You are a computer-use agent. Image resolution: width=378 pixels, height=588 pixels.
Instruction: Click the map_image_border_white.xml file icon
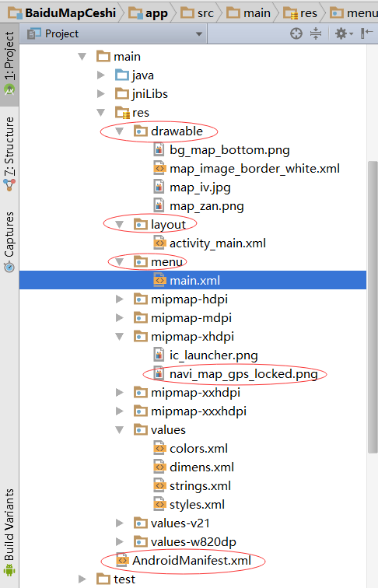coord(159,168)
